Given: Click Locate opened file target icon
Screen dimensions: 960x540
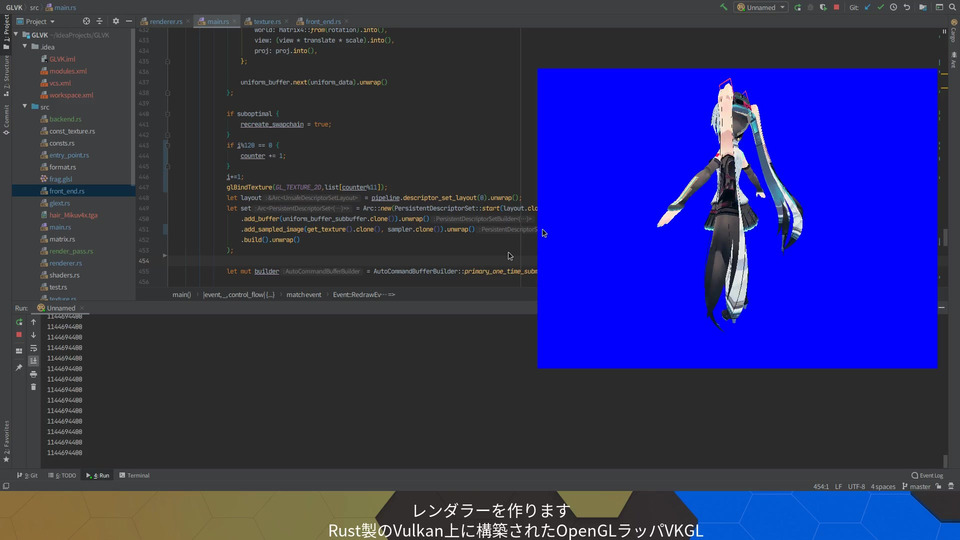Looking at the screenshot, I should tap(86, 21).
